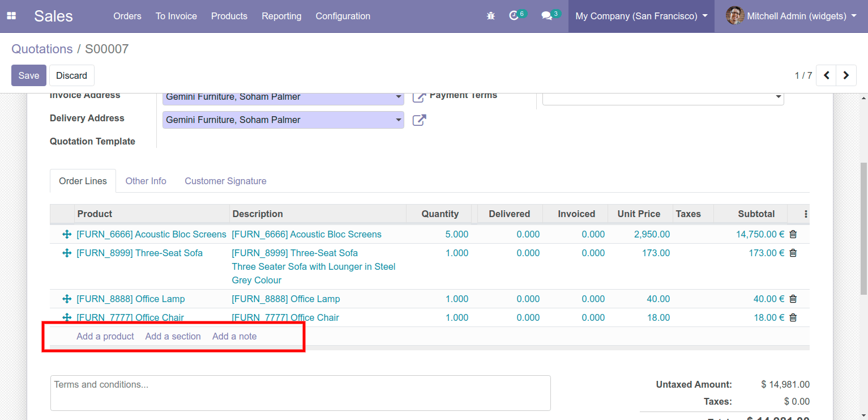Sort by Unit Price column header
Screen dimensions: 868x420
click(x=639, y=214)
